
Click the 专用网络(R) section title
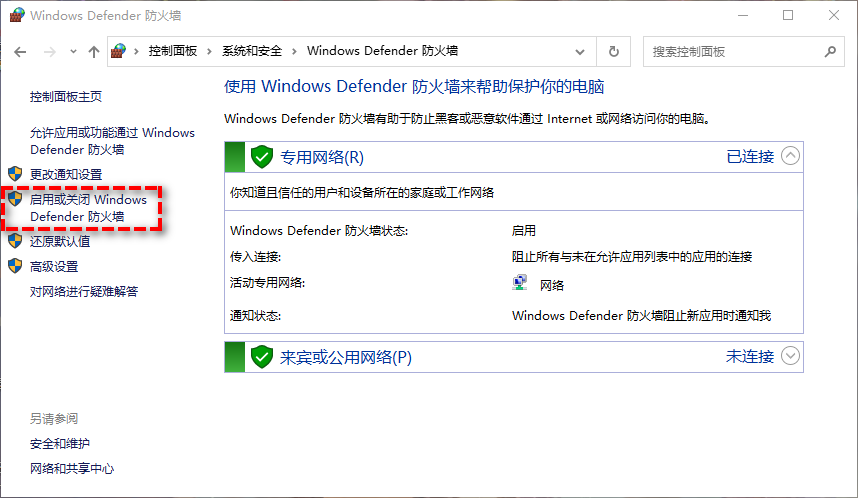322,158
